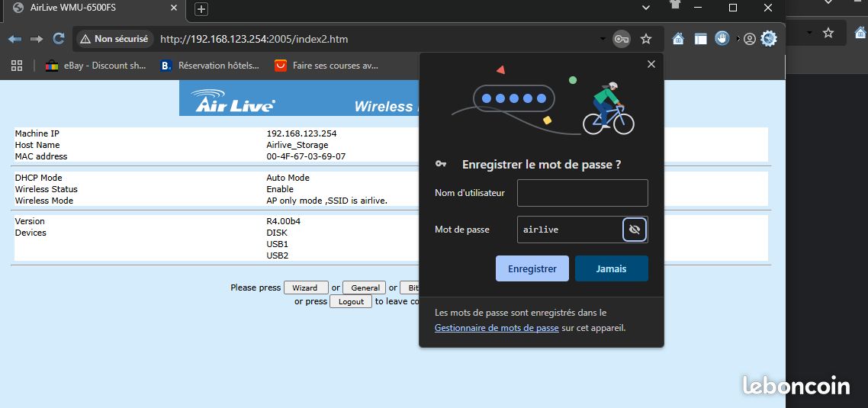868x408 pixels.
Task: Click Enregistrer to save the password
Action: click(532, 268)
